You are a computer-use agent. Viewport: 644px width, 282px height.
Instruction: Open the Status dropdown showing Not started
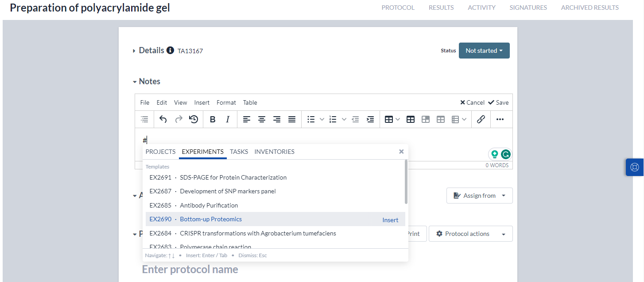click(x=484, y=50)
